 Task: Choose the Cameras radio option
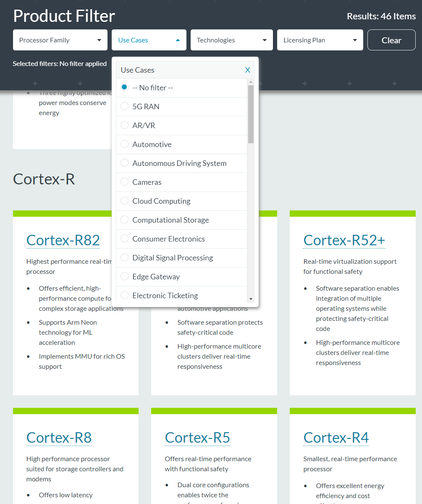point(124,182)
